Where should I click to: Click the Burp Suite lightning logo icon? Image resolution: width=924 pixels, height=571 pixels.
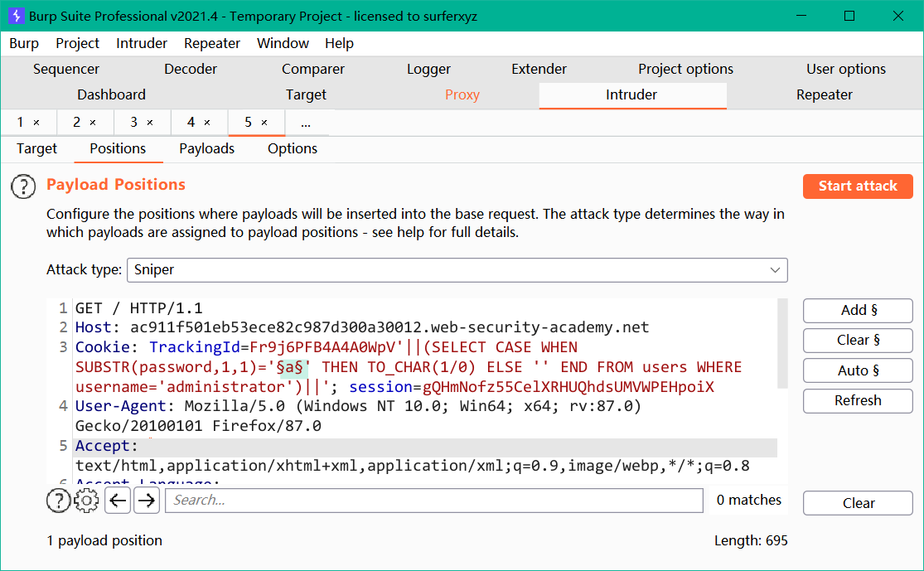click(x=17, y=16)
